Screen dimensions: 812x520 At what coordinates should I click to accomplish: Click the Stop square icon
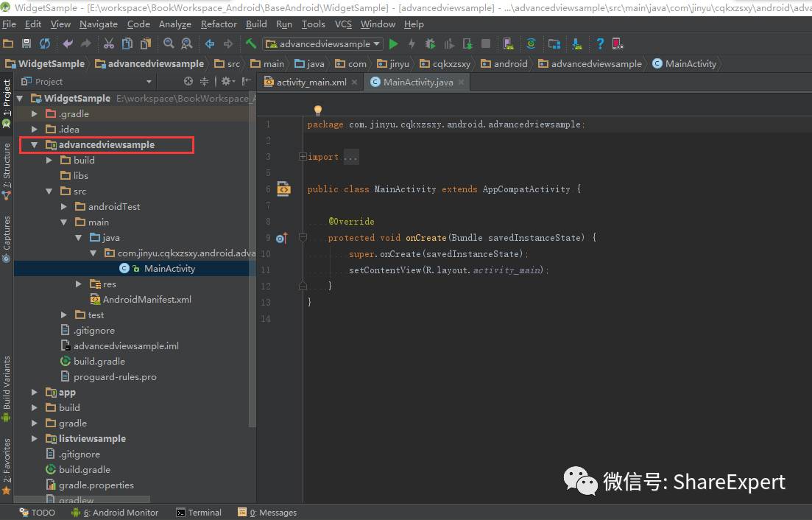click(486, 44)
